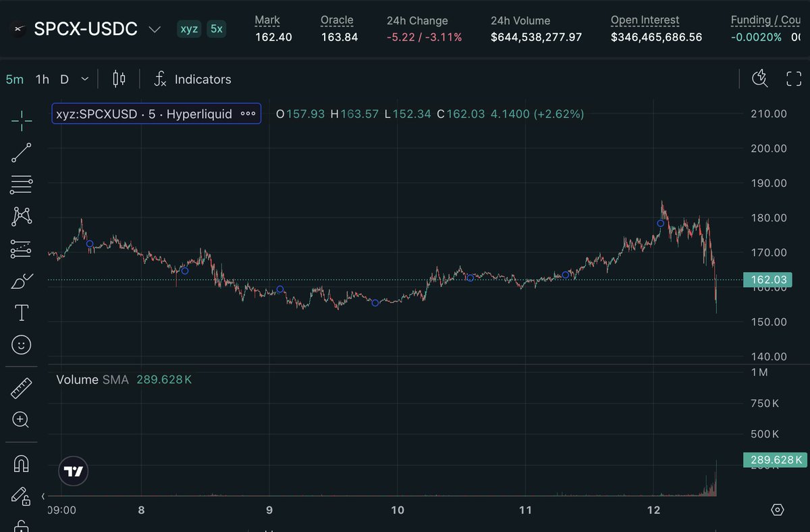
Task: Select the XABCD pattern tool
Action: point(22,217)
